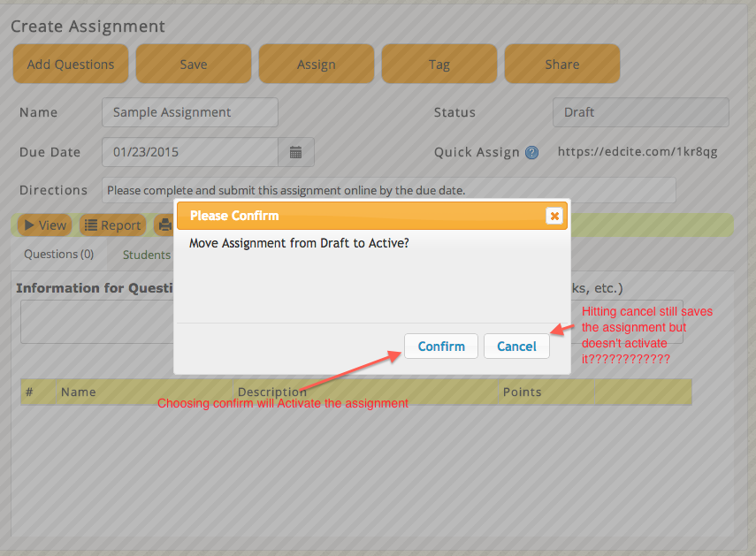The height and width of the screenshot is (556, 756).
Task: Click the Save button
Action: tap(194, 65)
